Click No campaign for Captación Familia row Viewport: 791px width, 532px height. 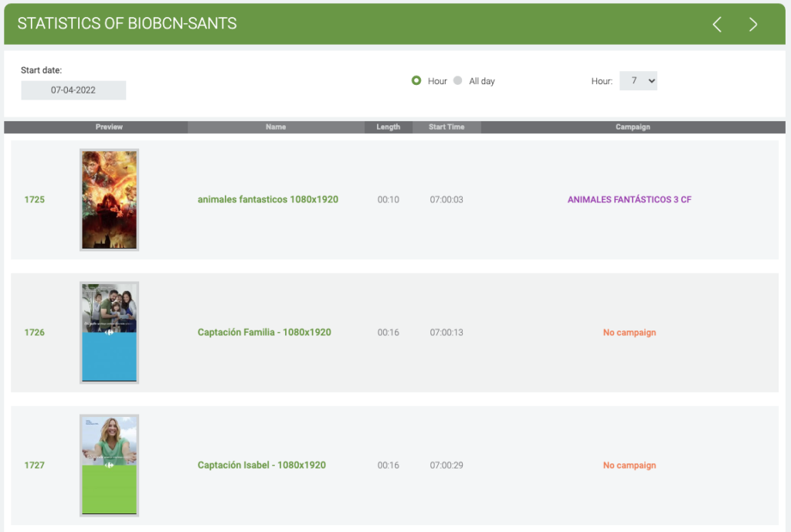click(x=629, y=333)
